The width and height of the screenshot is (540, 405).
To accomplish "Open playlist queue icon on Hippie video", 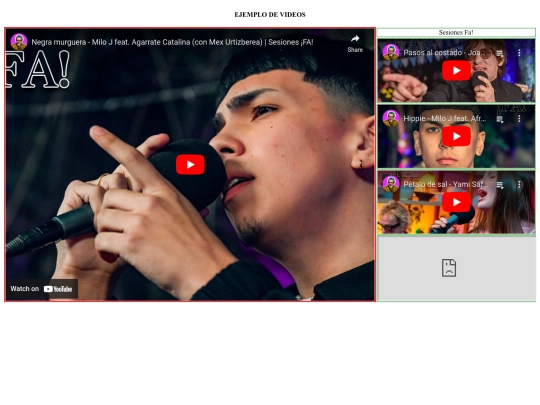I will click(x=500, y=119).
